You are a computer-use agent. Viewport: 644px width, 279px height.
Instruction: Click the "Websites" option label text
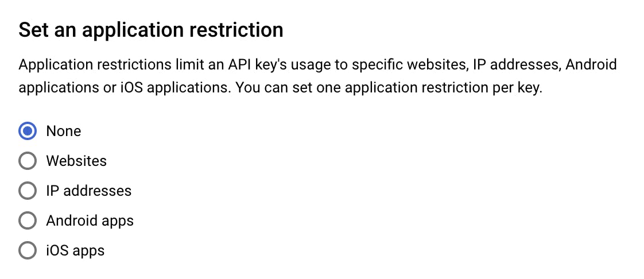[76, 161]
